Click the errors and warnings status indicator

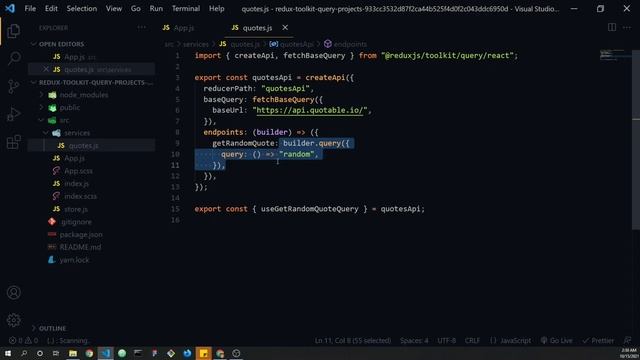(x=23, y=340)
